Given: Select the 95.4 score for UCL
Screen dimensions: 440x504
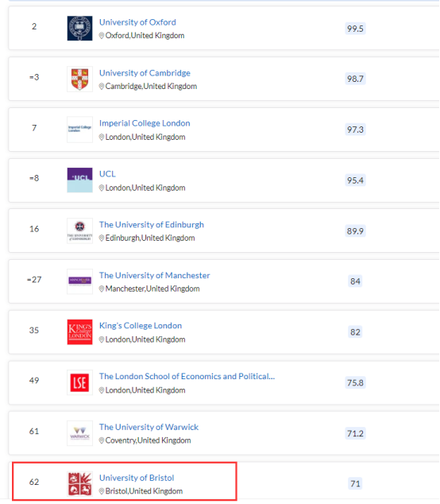Looking at the screenshot, I should 355,180.
